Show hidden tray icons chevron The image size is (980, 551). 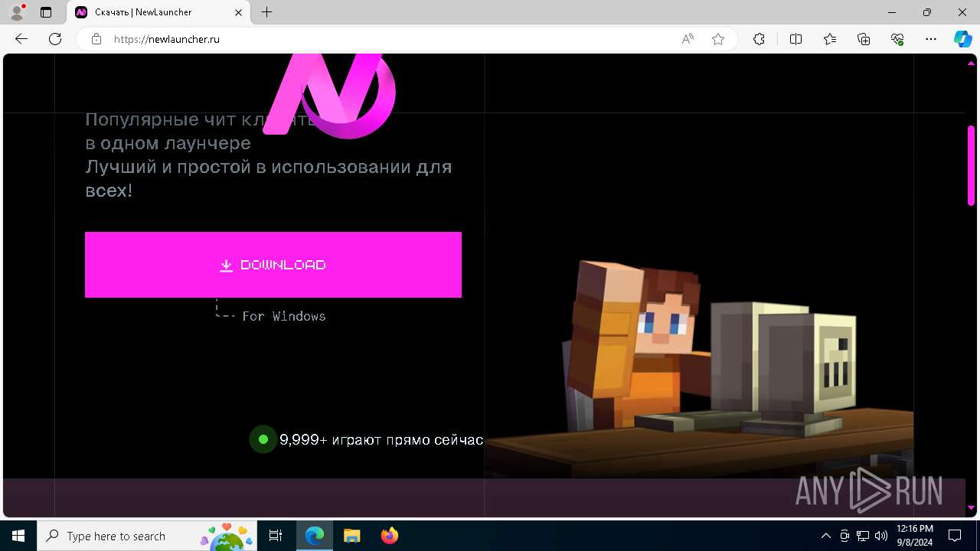[825, 536]
